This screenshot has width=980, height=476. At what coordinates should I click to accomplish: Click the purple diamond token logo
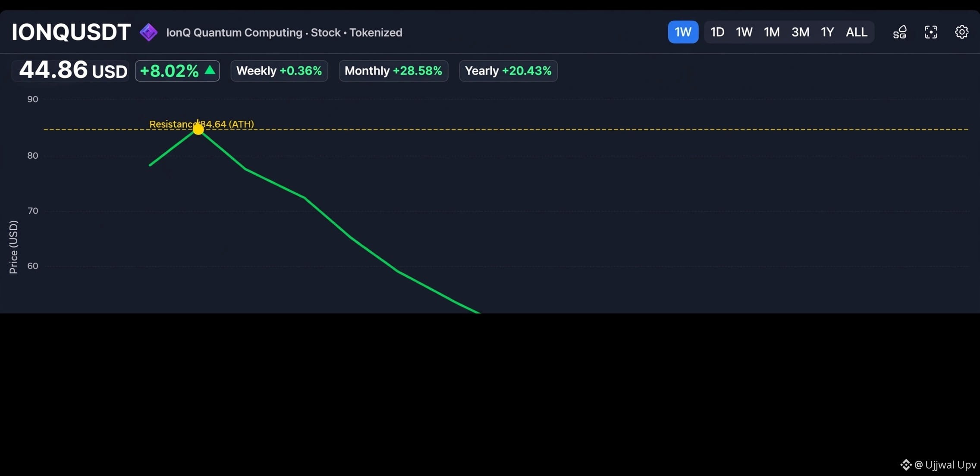(x=148, y=32)
